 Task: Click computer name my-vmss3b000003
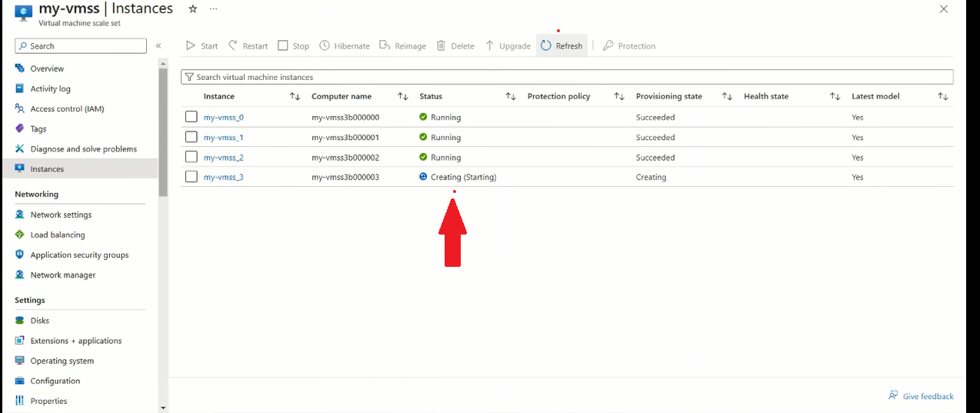pos(345,177)
